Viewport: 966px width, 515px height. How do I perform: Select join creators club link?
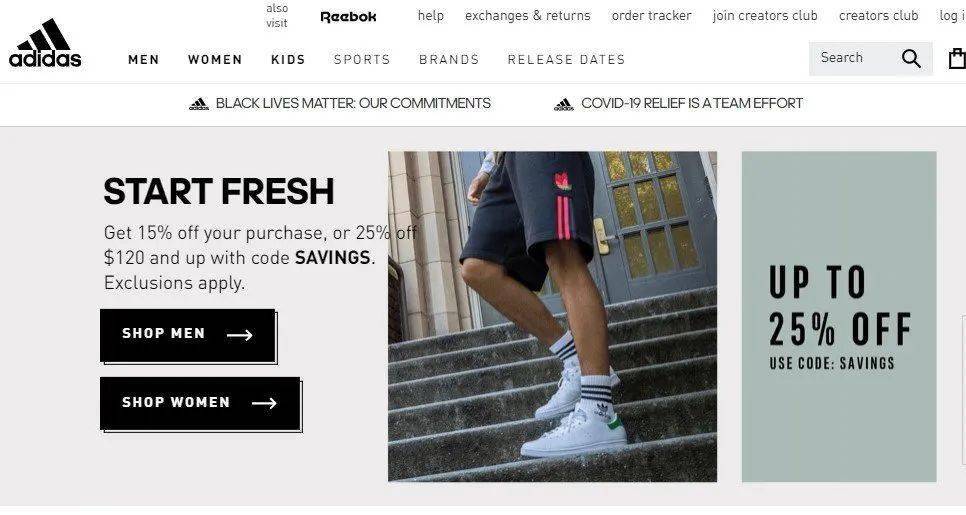click(765, 15)
